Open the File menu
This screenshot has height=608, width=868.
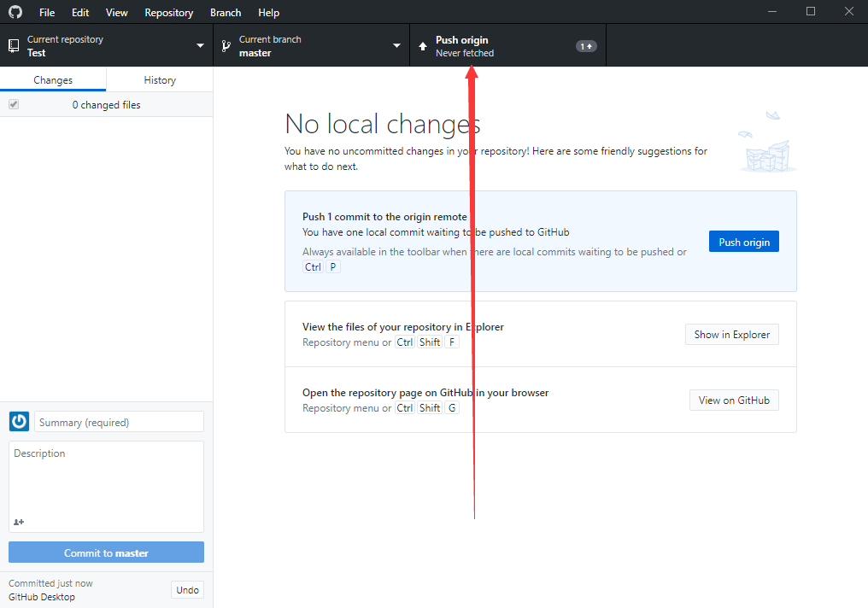pos(47,12)
